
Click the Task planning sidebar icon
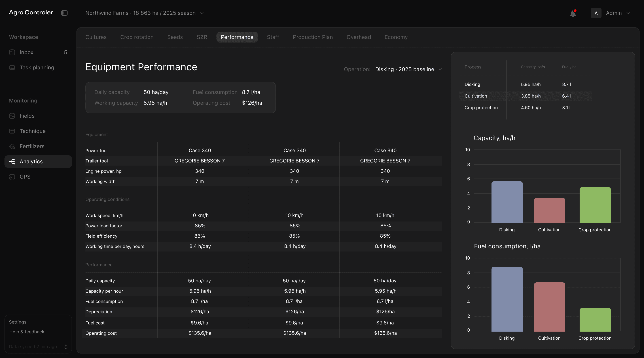[12, 68]
